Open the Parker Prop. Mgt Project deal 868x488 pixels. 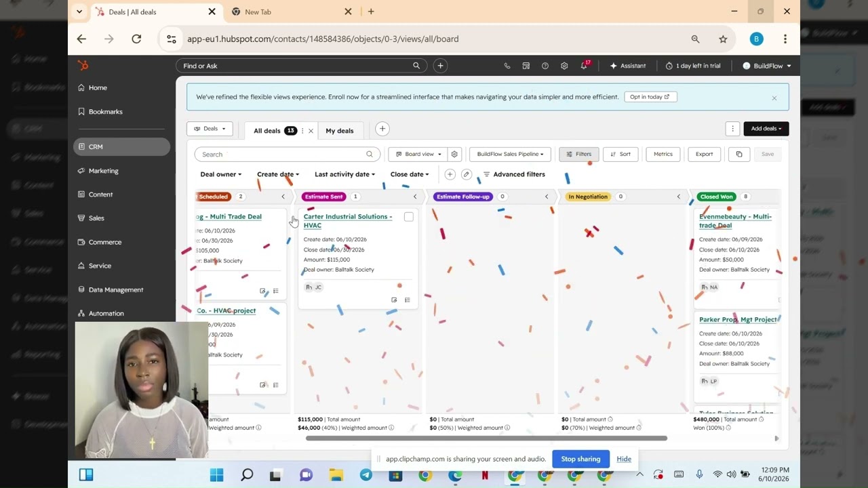(738, 319)
